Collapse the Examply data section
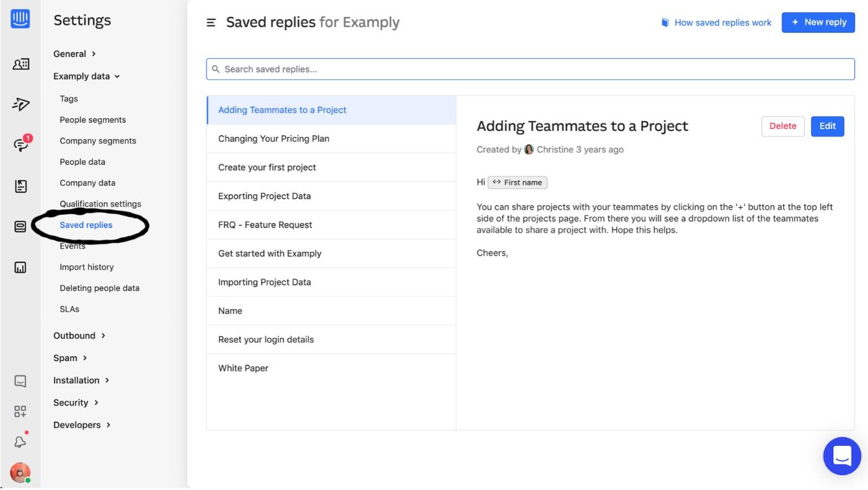The image size is (868, 490). point(86,76)
